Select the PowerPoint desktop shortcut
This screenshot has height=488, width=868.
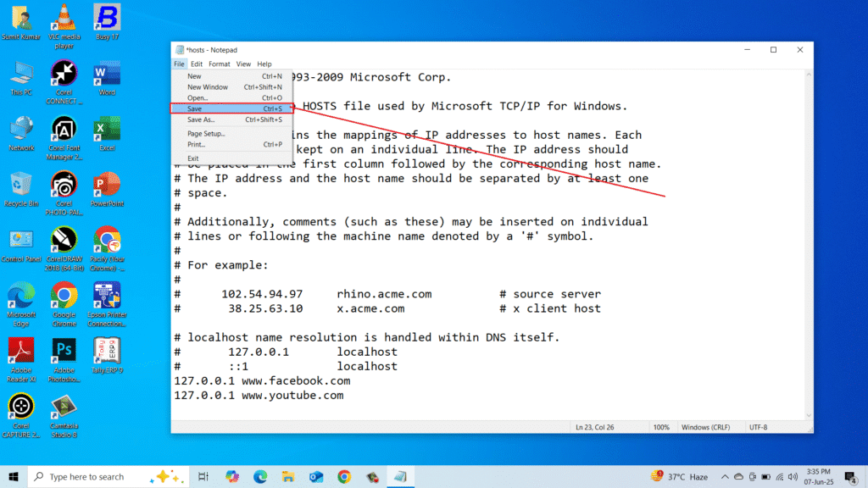pos(107,189)
